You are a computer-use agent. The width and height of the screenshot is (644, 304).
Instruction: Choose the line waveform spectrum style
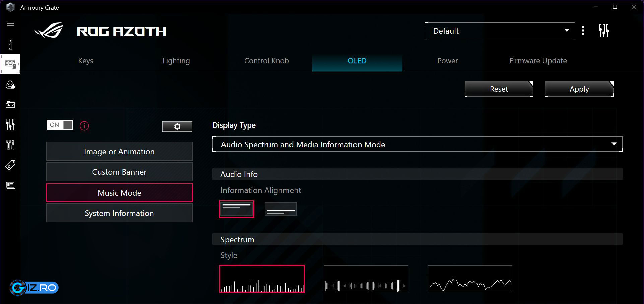[470, 279]
